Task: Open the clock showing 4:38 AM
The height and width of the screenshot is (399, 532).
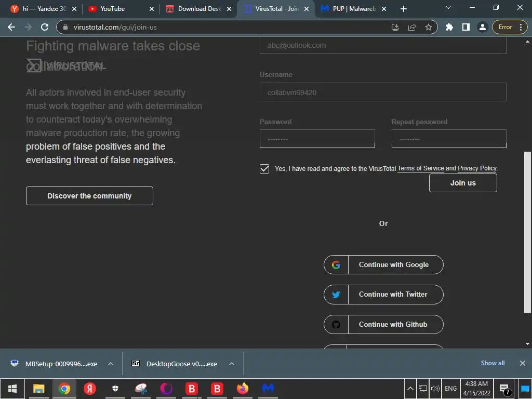Action: [x=477, y=389]
